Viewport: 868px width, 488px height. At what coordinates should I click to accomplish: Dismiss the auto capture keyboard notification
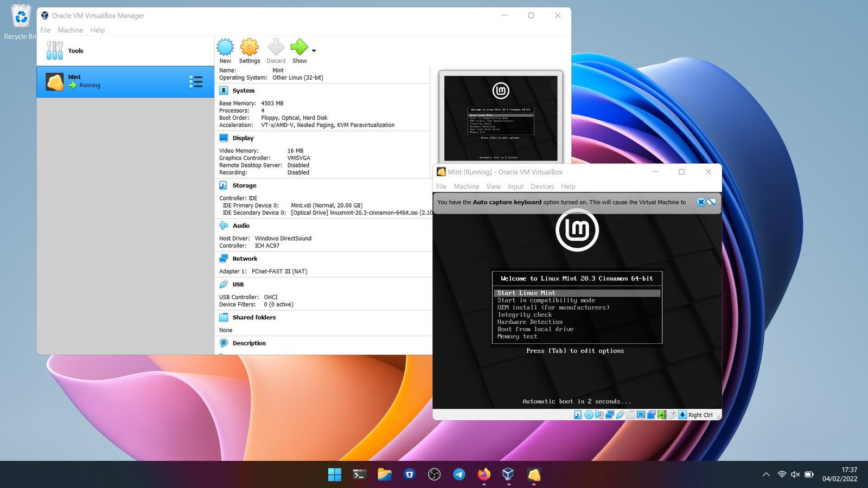click(x=701, y=202)
